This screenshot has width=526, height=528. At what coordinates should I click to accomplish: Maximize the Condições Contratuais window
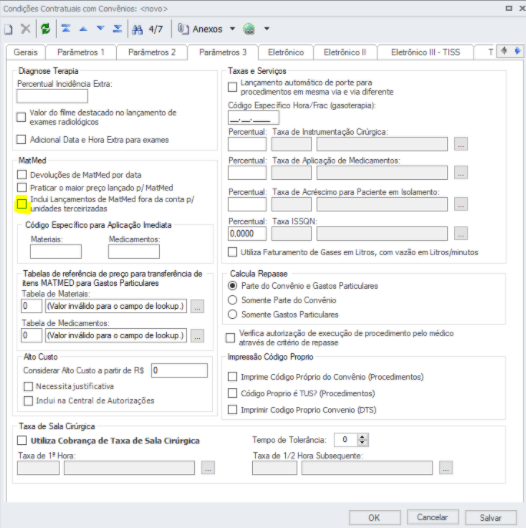(x=509, y=8)
